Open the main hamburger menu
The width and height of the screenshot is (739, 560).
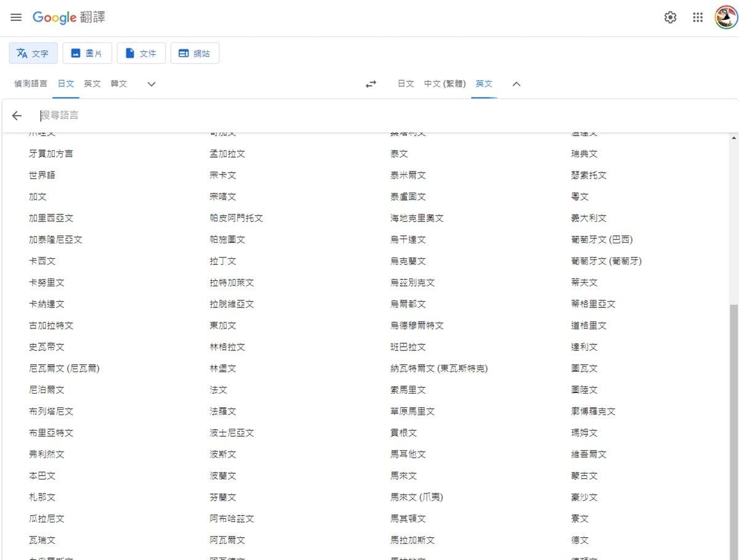16,17
